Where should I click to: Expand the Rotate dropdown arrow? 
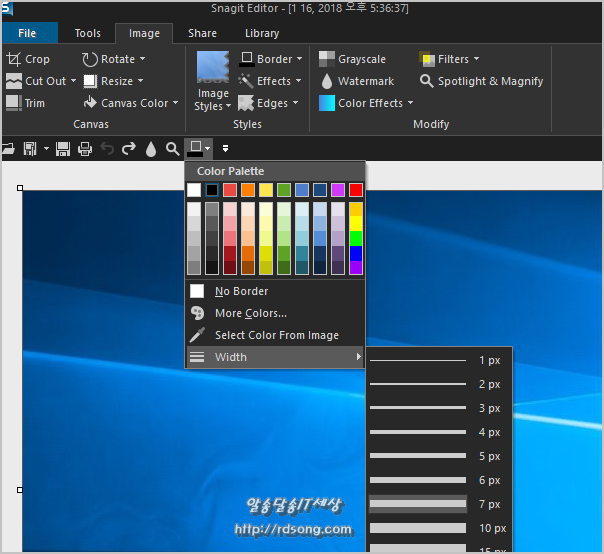point(143,59)
